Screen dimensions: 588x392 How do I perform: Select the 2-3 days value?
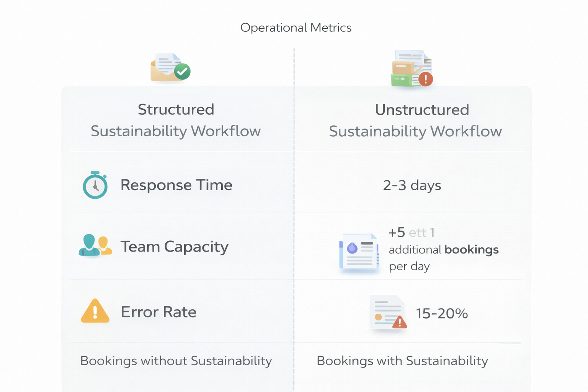coord(412,185)
